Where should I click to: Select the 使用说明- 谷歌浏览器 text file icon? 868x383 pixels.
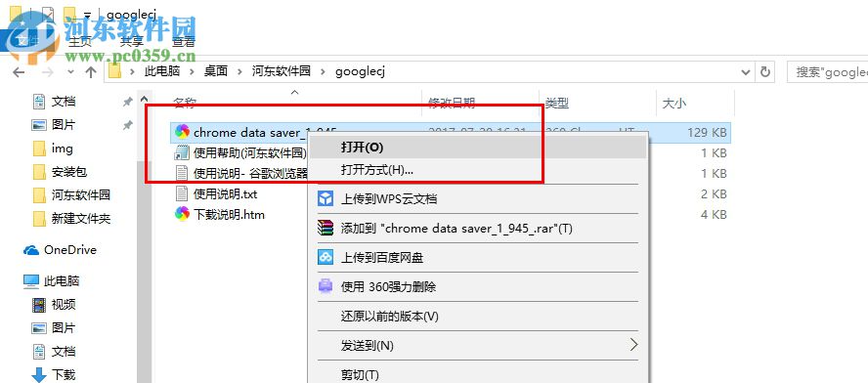[x=182, y=173]
